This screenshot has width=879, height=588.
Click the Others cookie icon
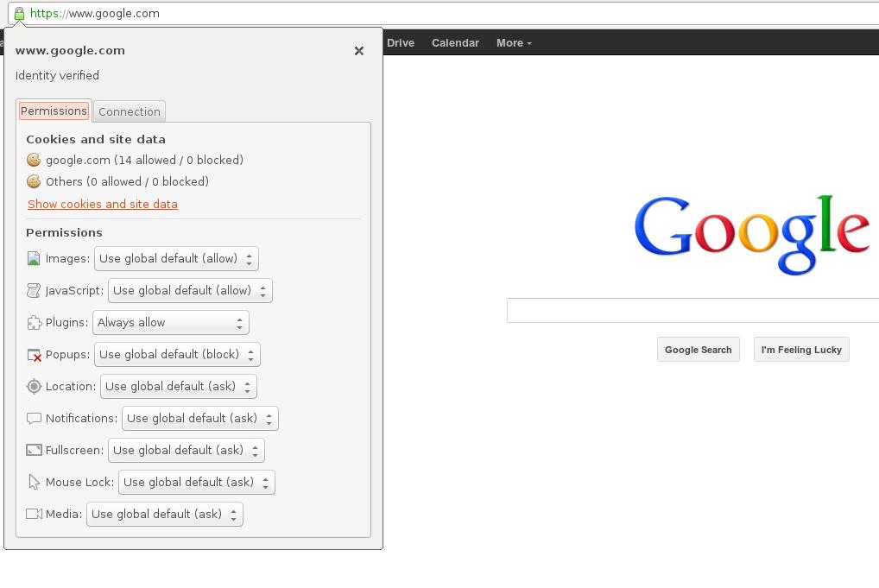(34, 181)
